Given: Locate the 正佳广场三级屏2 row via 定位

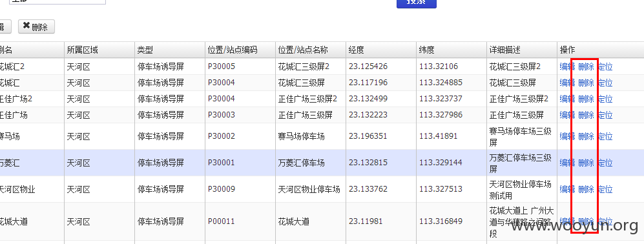Looking at the screenshot, I should (605, 99).
